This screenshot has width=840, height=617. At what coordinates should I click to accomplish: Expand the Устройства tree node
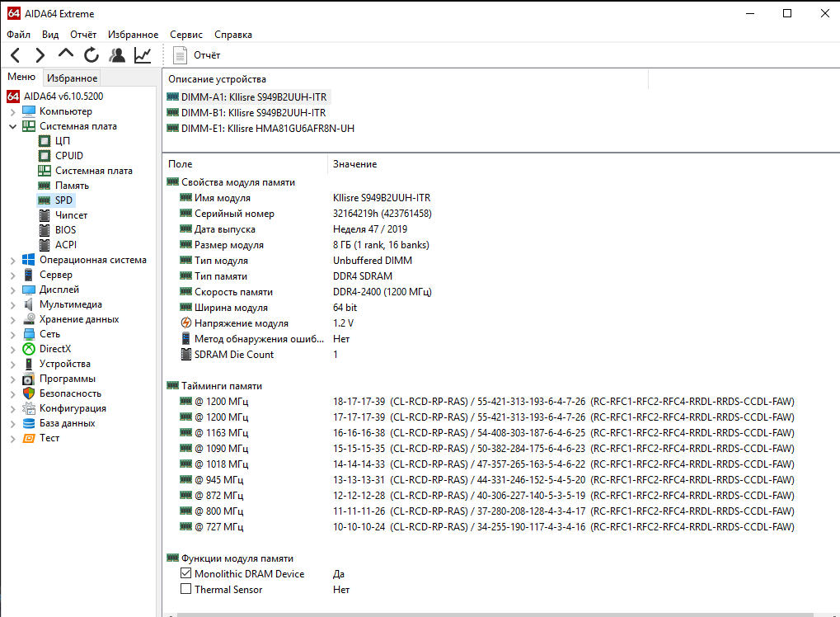[x=13, y=365]
